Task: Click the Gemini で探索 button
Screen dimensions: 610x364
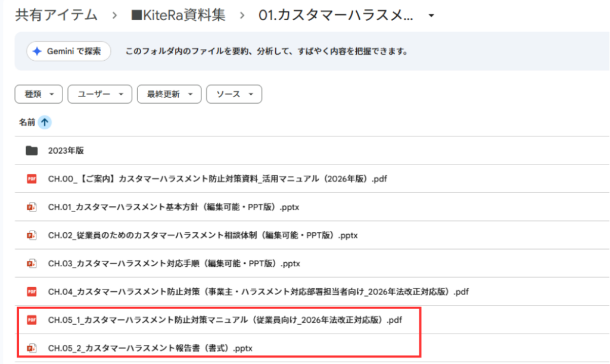Action: point(69,51)
